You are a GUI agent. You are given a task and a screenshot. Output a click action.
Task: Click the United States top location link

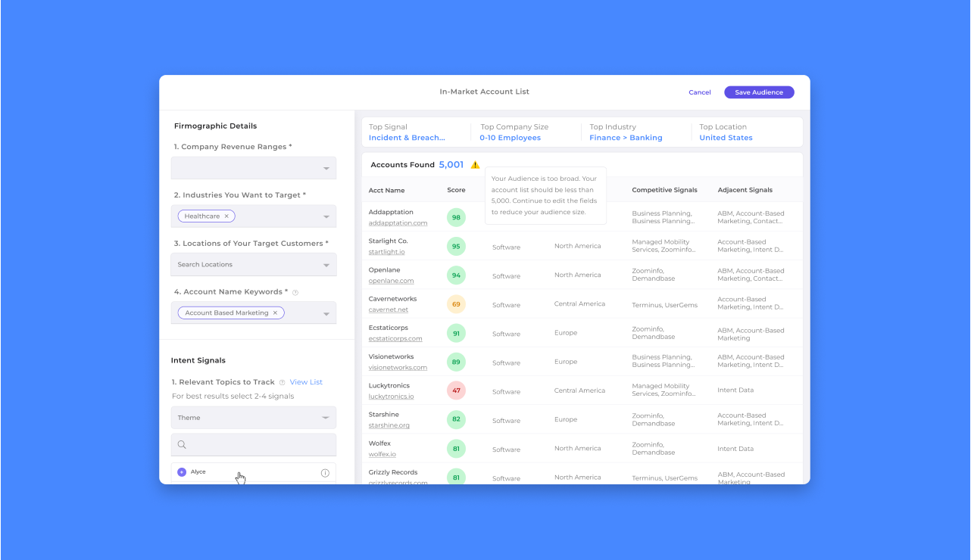click(x=726, y=138)
